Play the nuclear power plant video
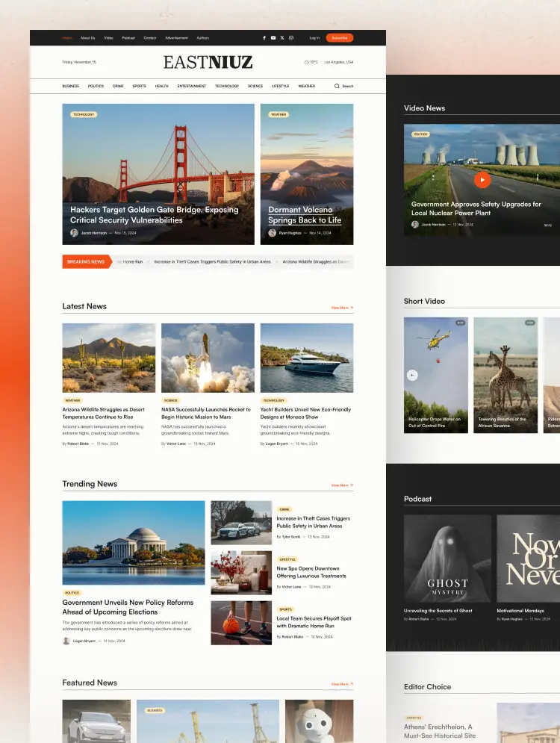 (x=482, y=179)
